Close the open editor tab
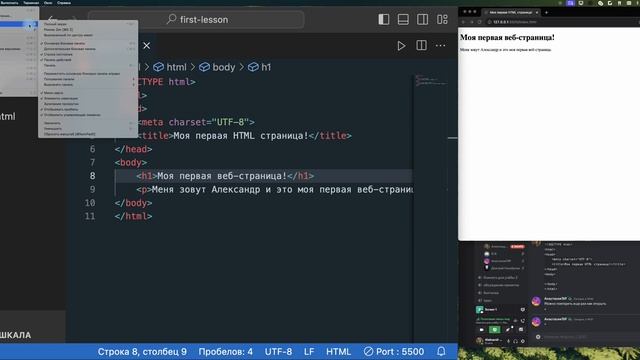Viewport: 640px width, 360px height. (147, 46)
